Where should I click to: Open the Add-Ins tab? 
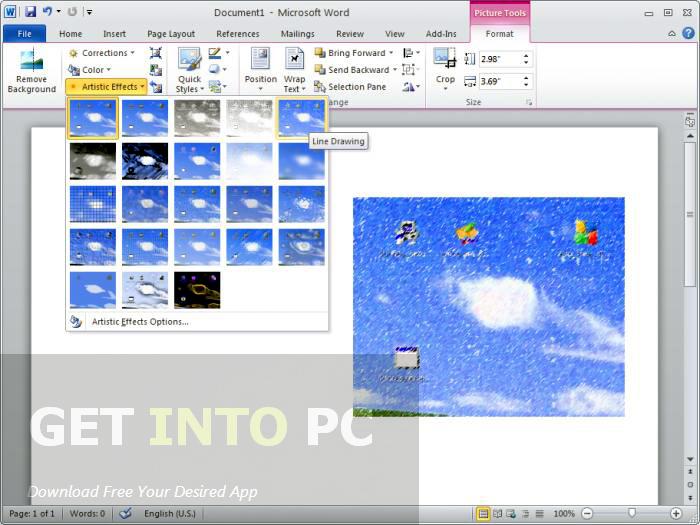[x=441, y=34]
